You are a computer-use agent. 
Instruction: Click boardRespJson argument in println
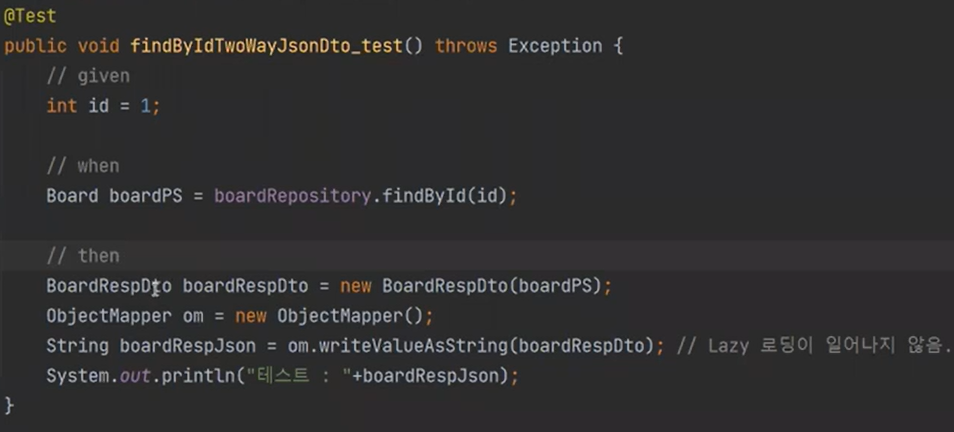(429, 375)
